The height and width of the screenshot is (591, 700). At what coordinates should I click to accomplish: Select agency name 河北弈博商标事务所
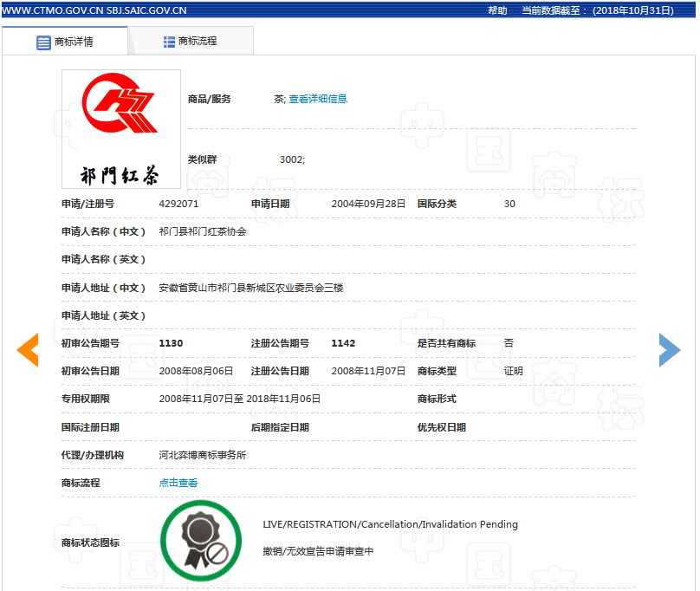pyautogui.click(x=203, y=455)
